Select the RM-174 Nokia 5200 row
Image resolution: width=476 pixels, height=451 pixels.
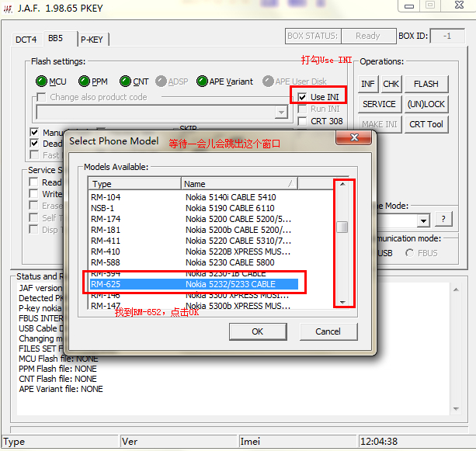point(194,219)
